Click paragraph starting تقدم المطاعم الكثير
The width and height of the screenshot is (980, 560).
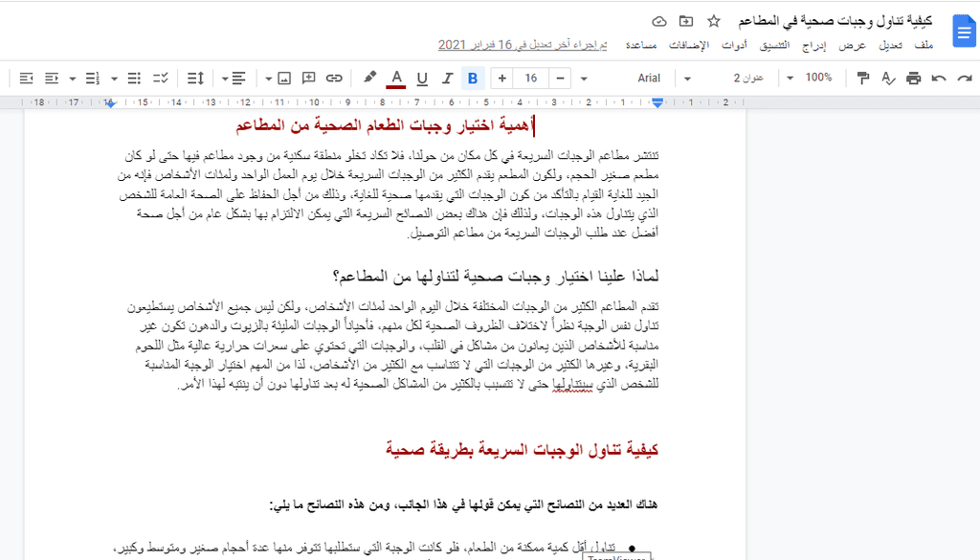392,346
